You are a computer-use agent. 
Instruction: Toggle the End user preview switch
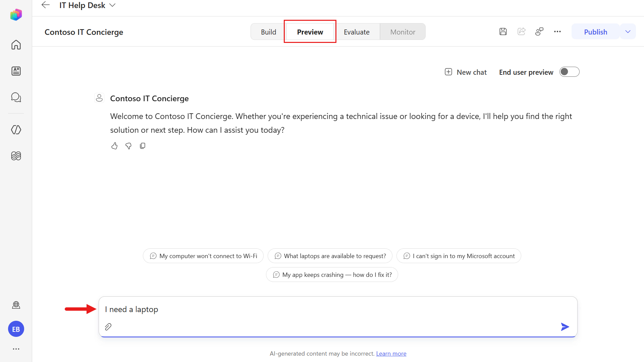click(x=569, y=72)
